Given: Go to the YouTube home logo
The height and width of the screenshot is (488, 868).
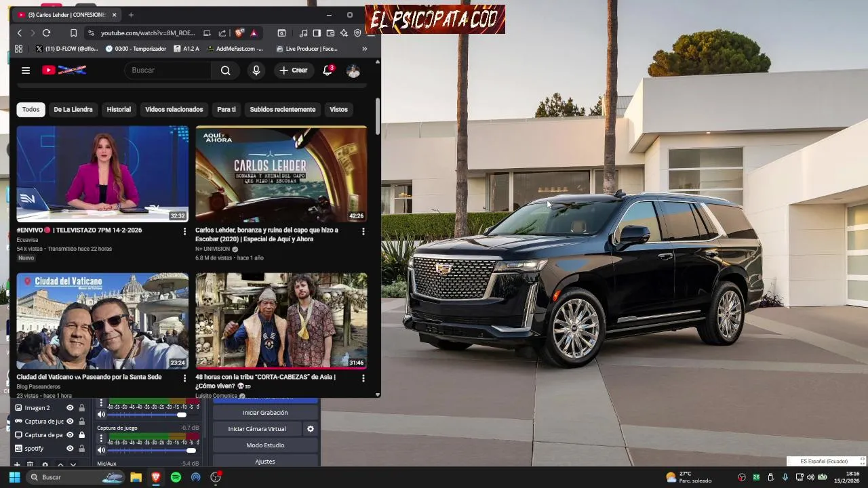Looking at the screenshot, I should pyautogui.click(x=64, y=70).
